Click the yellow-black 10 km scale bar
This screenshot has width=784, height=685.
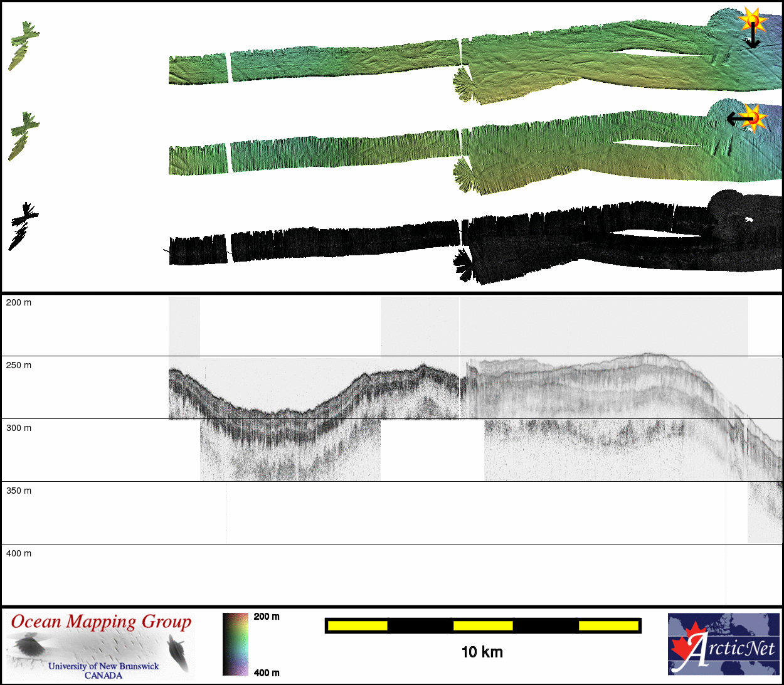[482, 625]
